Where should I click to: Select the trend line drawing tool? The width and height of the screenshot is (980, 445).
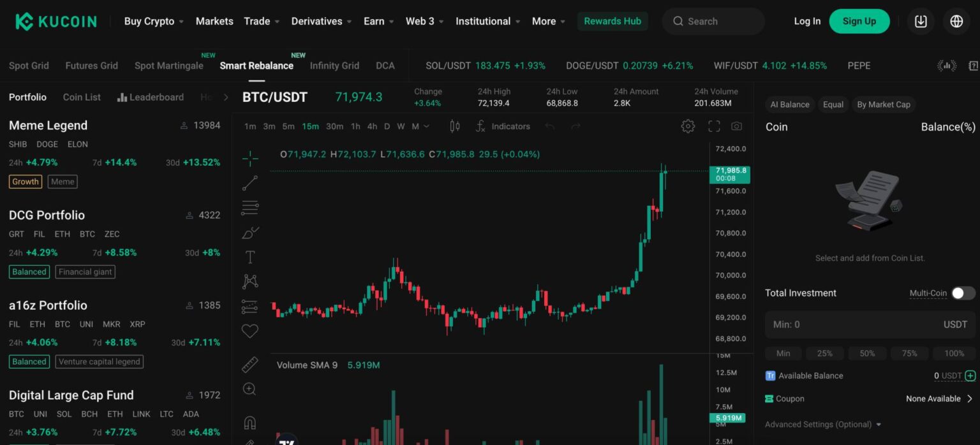click(249, 183)
